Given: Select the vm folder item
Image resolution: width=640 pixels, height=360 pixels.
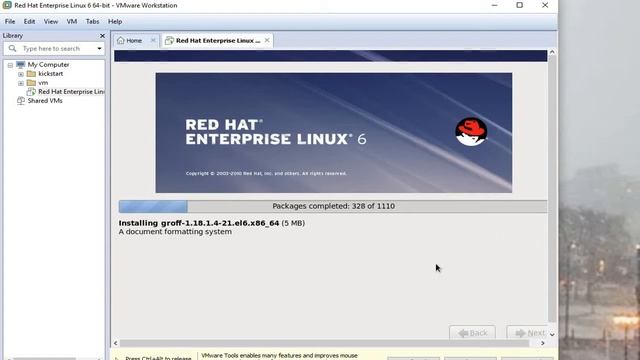Looking at the screenshot, I should point(43,82).
